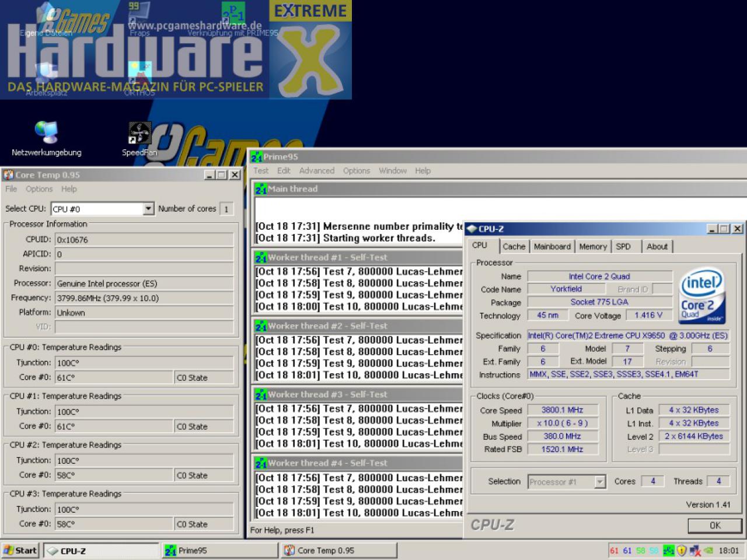Switch to the Mainboard tab in CPU-Z
This screenshot has width=747, height=560.
pyautogui.click(x=552, y=247)
